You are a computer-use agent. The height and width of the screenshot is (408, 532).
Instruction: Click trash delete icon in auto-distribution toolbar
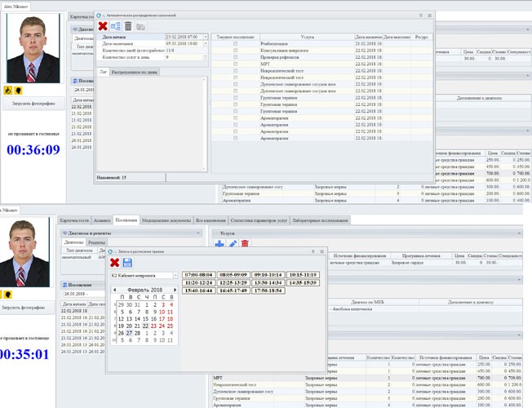[x=128, y=26]
